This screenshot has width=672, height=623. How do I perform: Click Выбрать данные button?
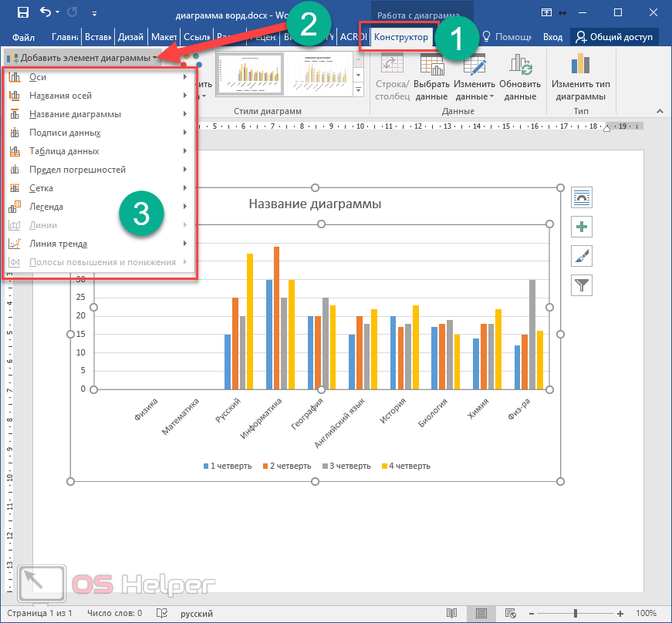click(x=431, y=79)
